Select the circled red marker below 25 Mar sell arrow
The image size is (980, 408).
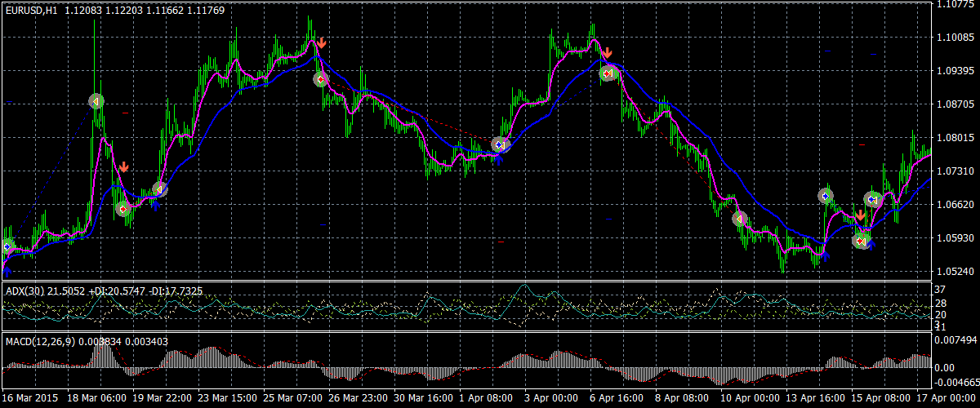point(321,79)
